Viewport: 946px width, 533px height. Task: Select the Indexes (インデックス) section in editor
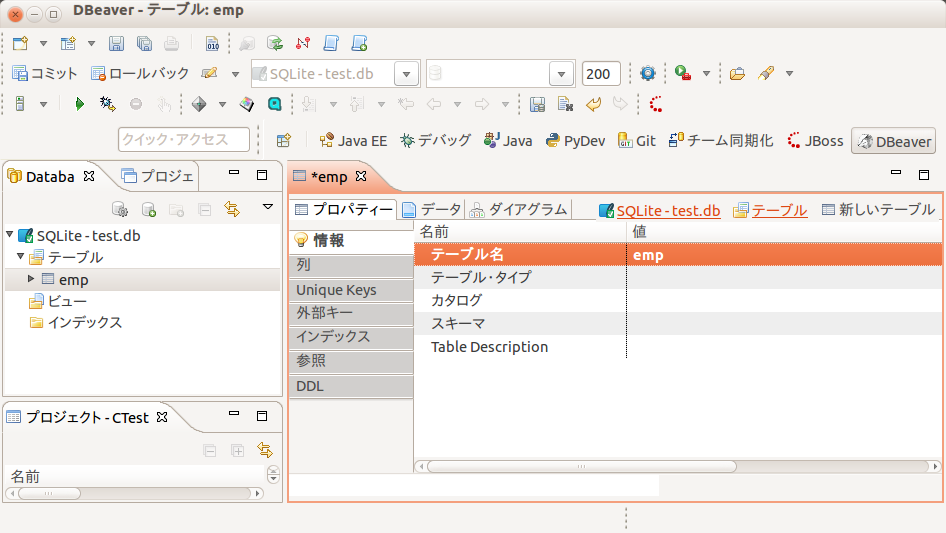click(x=352, y=337)
